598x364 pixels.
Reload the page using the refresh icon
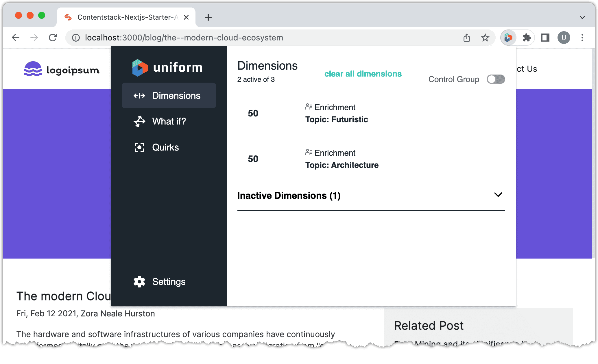point(53,38)
